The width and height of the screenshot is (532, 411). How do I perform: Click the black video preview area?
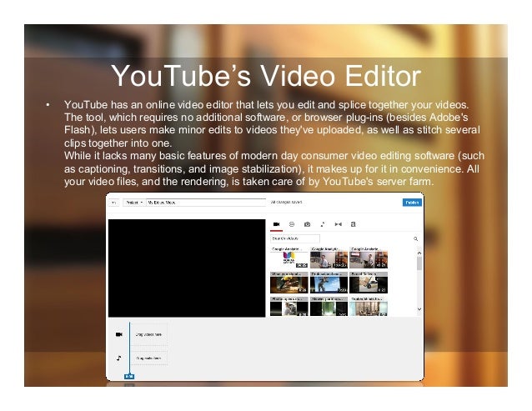(x=187, y=268)
